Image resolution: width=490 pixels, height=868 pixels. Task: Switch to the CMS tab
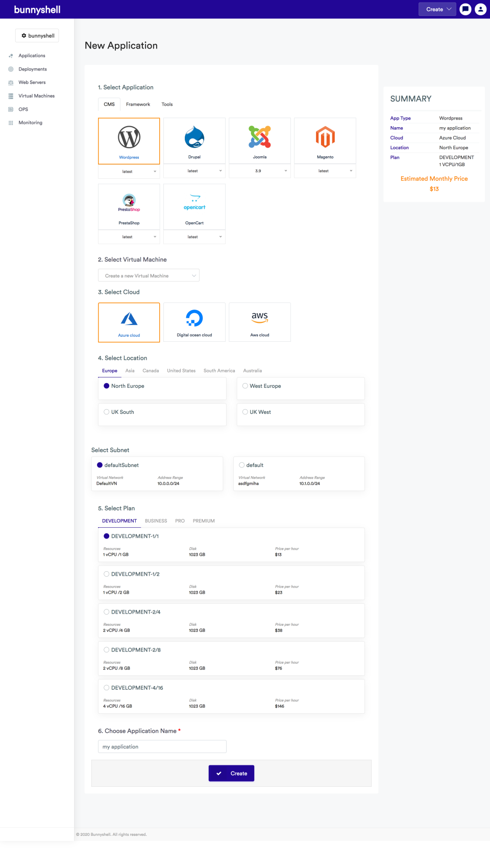[109, 104]
